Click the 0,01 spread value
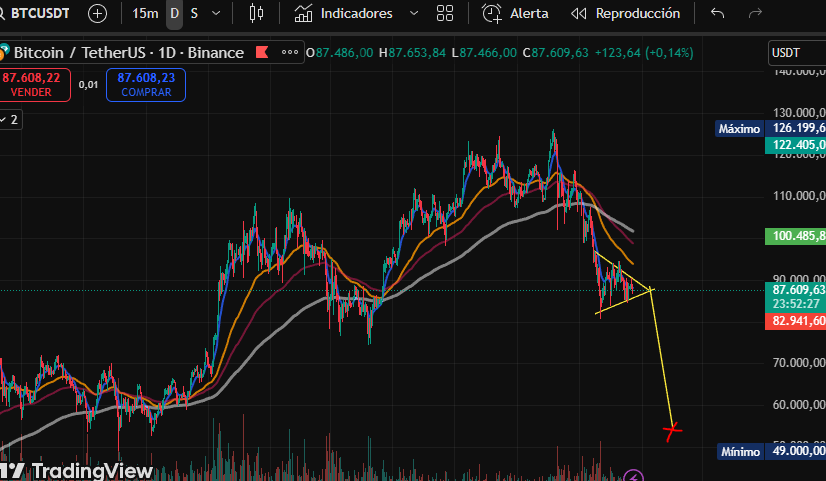 tap(88, 85)
